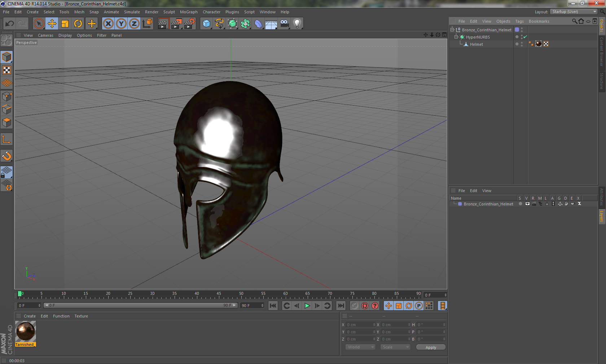Image resolution: width=606 pixels, height=364 pixels.
Task: Add a cube primitive object
Action: point(206,24)
